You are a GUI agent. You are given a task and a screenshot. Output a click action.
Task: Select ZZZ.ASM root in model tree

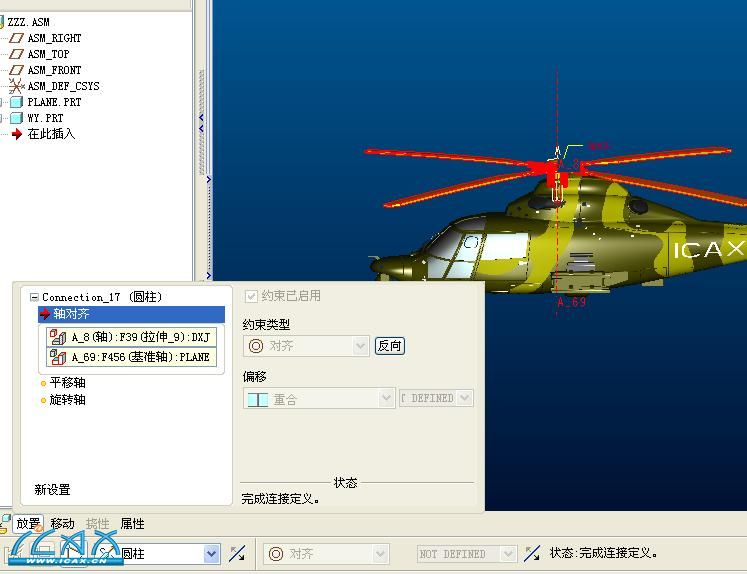[x=28, y=22]
